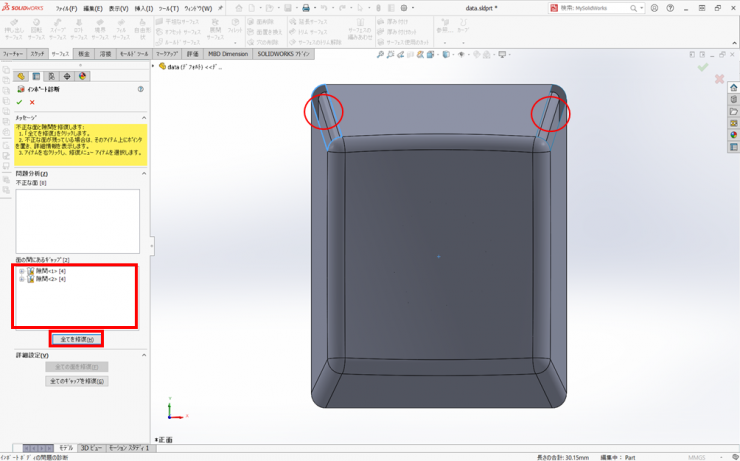Open the DisplayManager color sphere tab
The height and width of the screenshot is (461, 740).
[x=82, y=75]
